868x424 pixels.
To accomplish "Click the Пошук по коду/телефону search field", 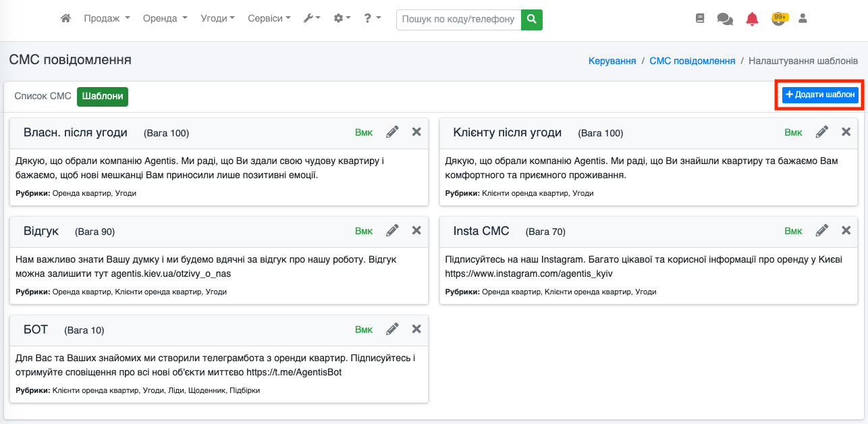I will click(458, 19).
